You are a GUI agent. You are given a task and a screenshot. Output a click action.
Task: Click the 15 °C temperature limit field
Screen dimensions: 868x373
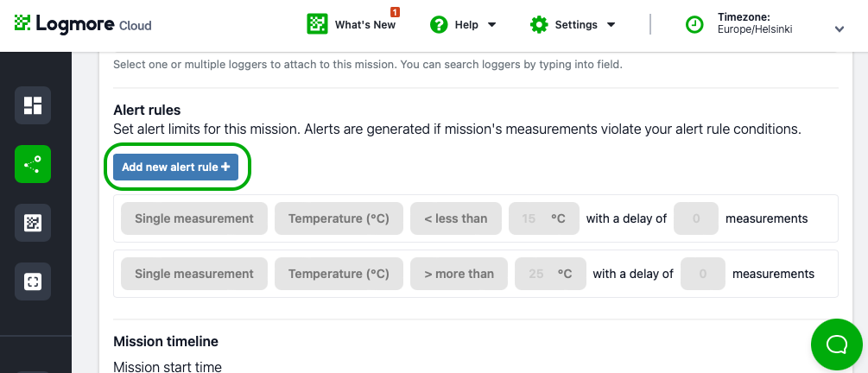tap(543, 218)
